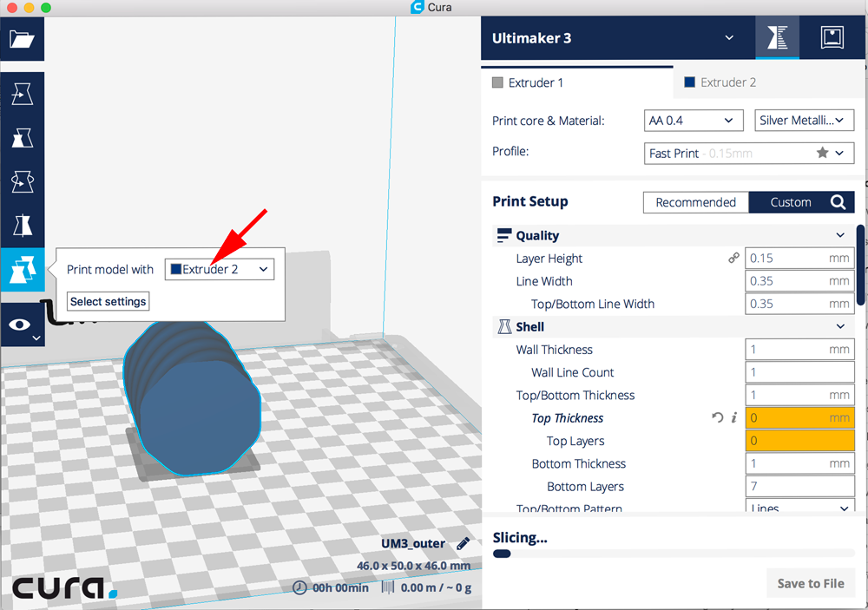Click the gray Extruder 1 color swatch

click(x=497, y=82)
